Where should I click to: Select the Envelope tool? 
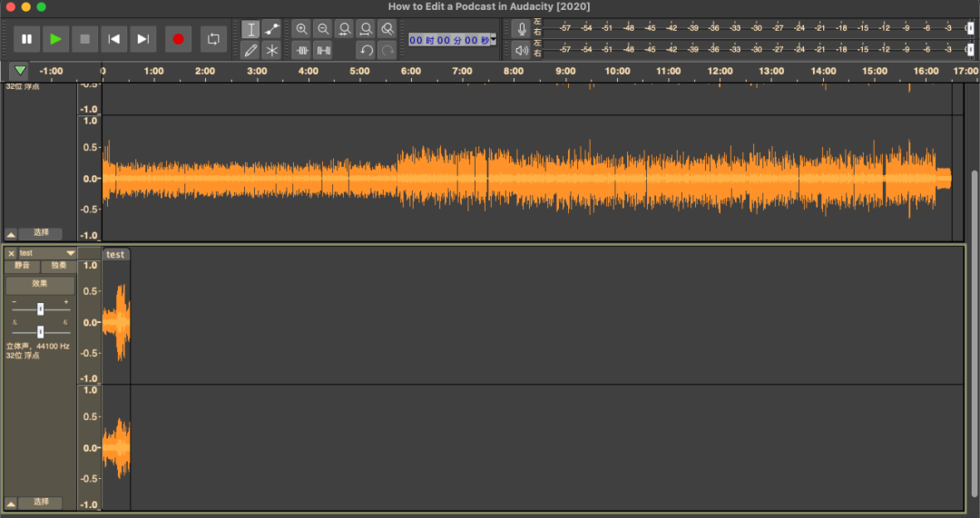coord(271,30)
